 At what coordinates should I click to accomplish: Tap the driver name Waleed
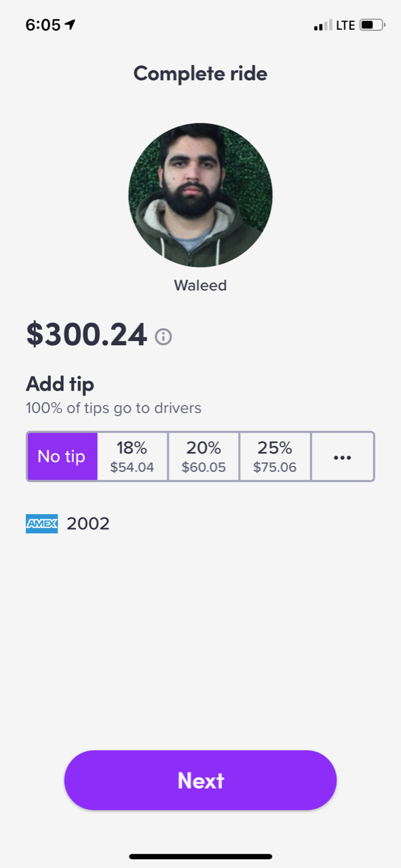(200, 285)
